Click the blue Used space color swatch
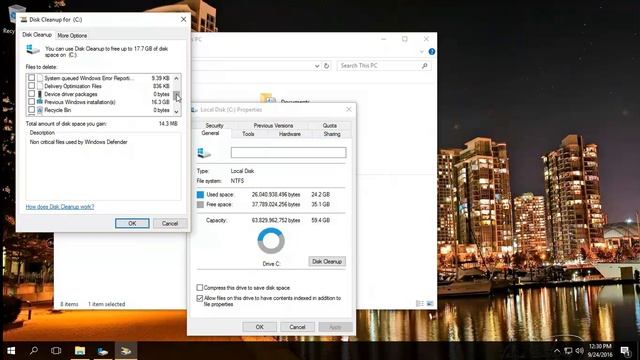Viewport: 640px width, 360px height. [x=200, y=195]
